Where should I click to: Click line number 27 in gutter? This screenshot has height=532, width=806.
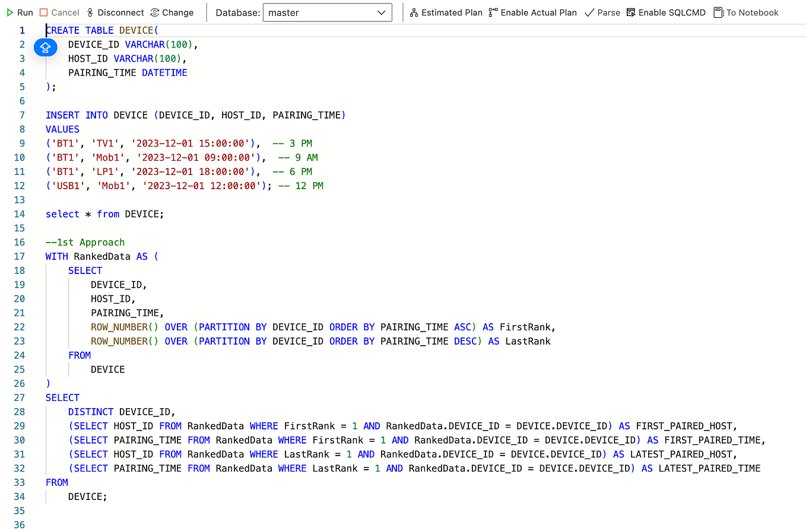point(20,397)
